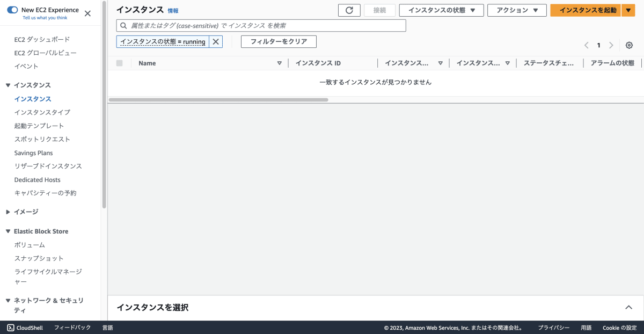Close the New EC2 Experience banner

click(x=87, y=13)
